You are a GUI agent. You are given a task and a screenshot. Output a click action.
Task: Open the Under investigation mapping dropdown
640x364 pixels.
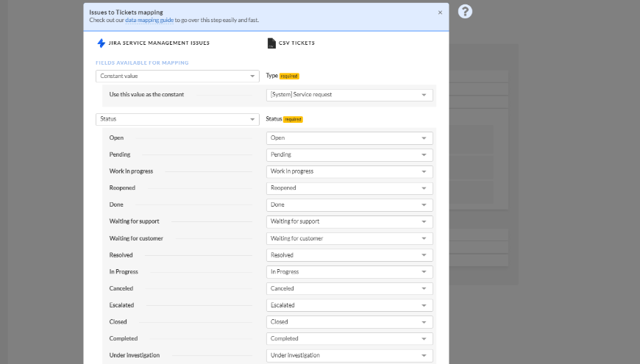(x=349, y=355)
